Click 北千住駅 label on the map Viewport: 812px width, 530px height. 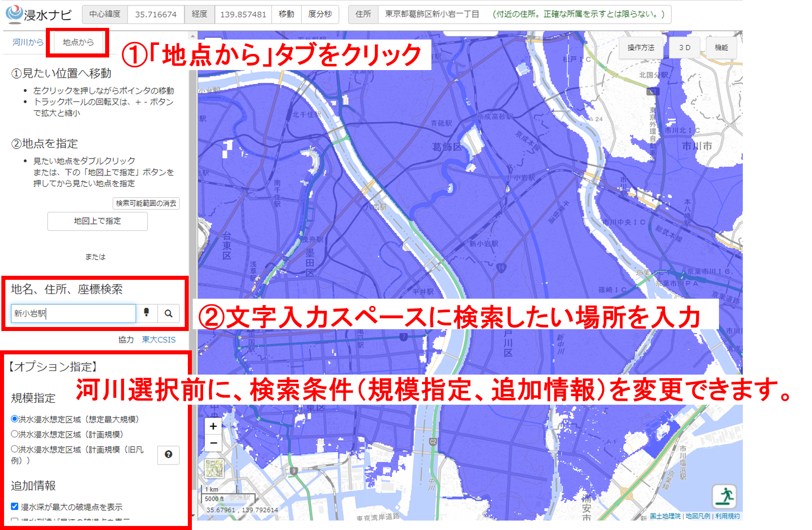click(307, 115)
